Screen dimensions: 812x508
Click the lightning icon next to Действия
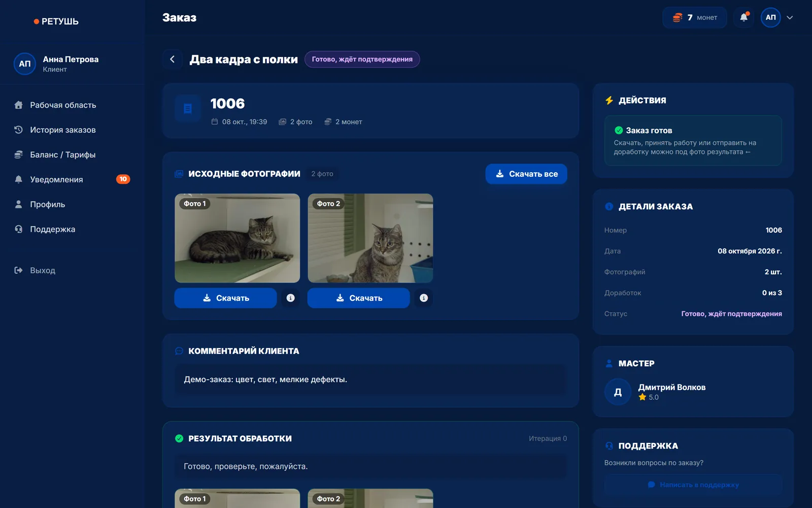609,101
